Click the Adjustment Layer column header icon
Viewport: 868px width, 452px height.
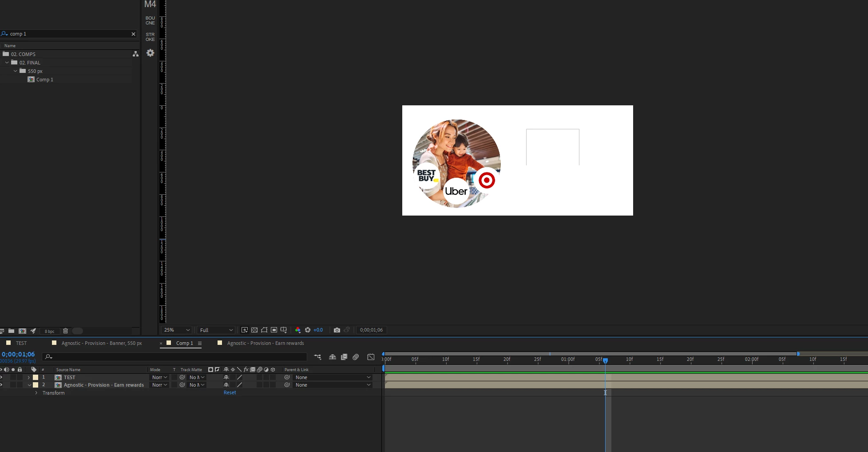point(266,370)
